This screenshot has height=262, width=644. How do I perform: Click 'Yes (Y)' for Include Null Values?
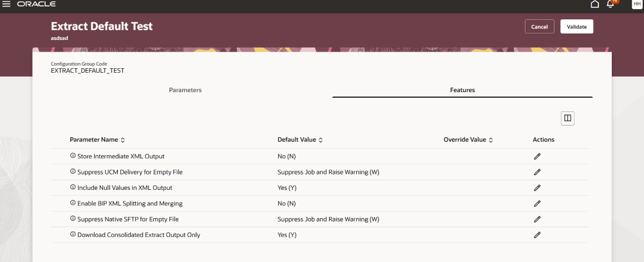[287, 188]
